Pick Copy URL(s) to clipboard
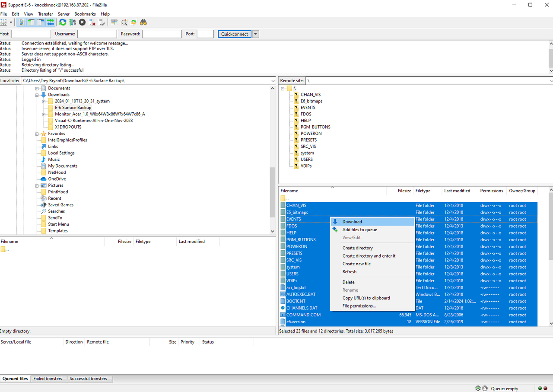This screenshot has height=392, width=553. (x=372, y=298)
